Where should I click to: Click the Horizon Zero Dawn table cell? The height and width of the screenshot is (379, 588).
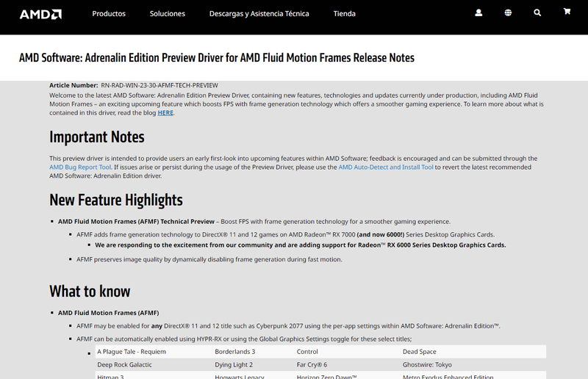(326, 376)
